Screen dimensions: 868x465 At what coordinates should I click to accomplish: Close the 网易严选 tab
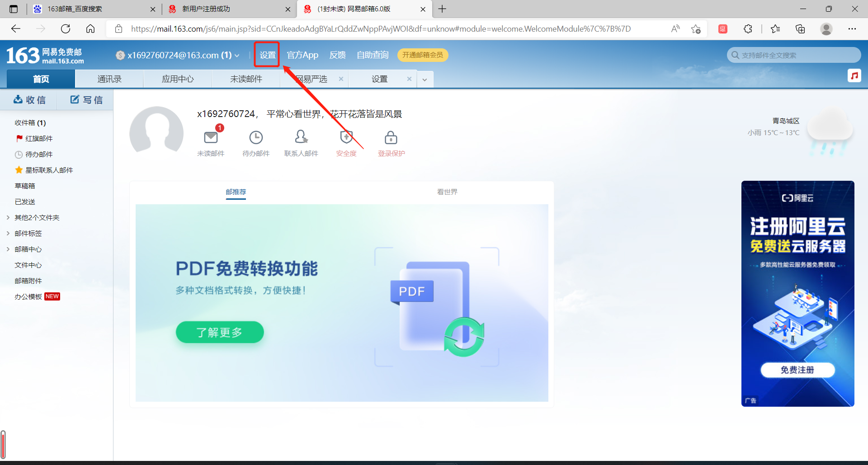point(341,79)
